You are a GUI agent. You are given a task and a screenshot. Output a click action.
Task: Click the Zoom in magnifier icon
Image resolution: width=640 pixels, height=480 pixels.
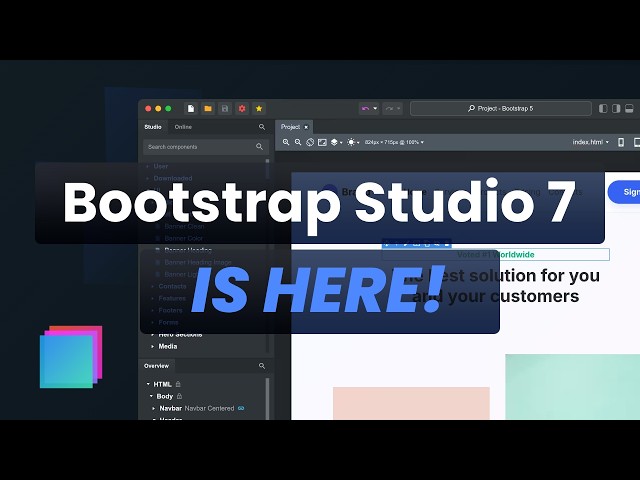(x=286, y=142)
